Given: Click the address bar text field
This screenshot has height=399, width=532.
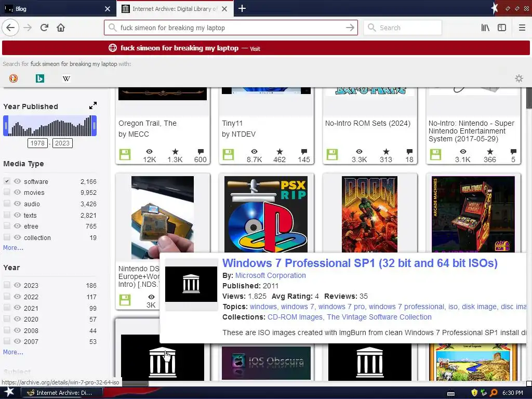Looking at the screenshot, I should [x=231, y=28].
